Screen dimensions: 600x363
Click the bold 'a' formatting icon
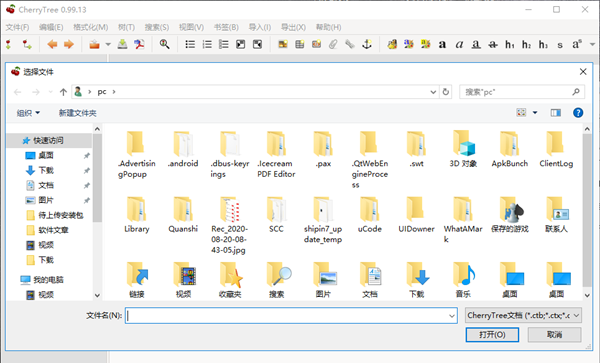click(442, 44)
